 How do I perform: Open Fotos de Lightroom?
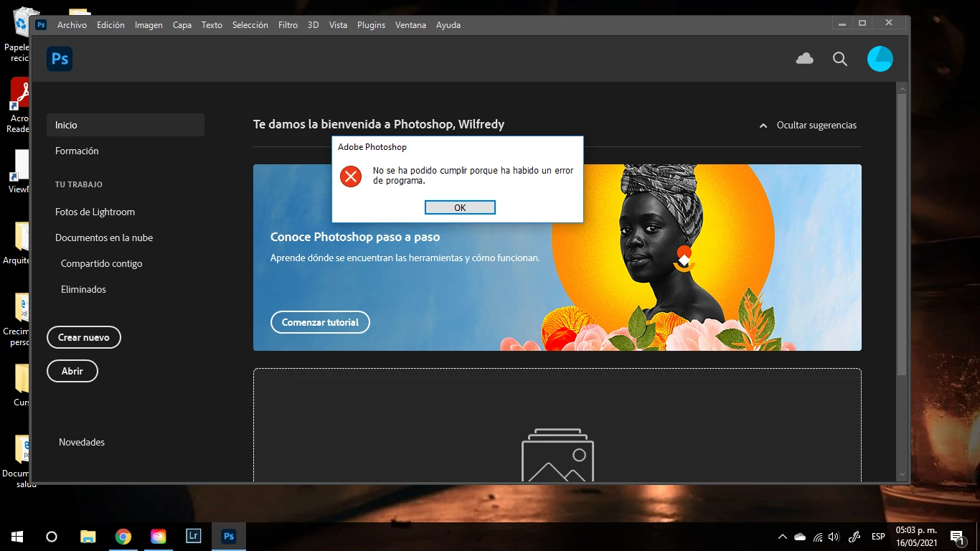click(x=95, y=212)
